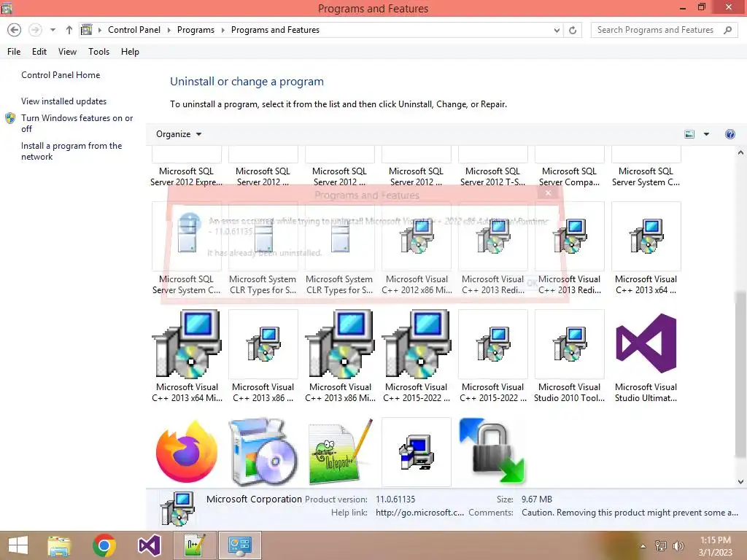This screenshot has width=747, height=560.
Task: Click the taskbar clock showing 1:15 PM
Action: [715, 545]
